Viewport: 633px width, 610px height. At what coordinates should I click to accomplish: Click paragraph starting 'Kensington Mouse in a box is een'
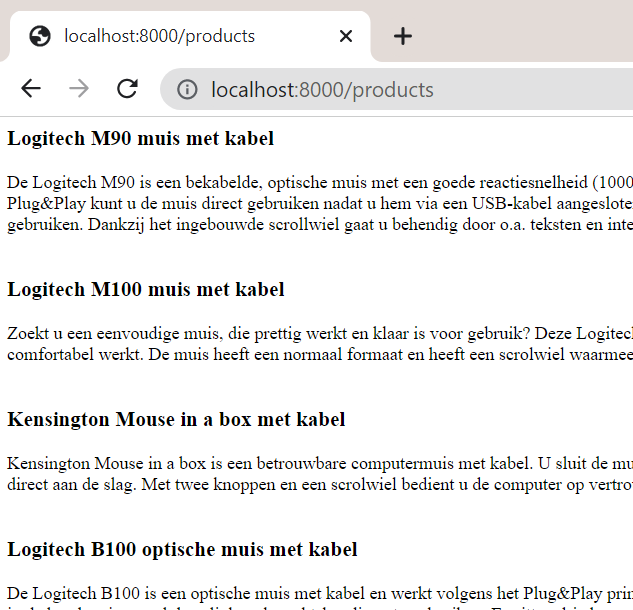pyautogui.click(x=320, y=474)
